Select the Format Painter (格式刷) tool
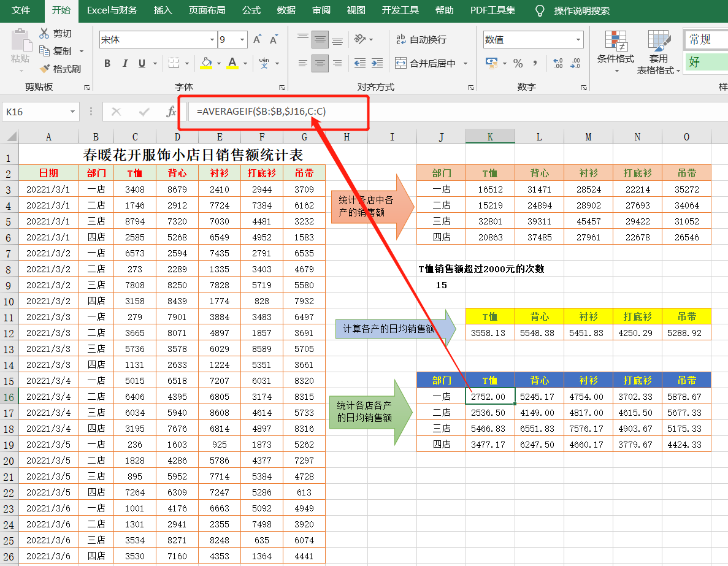The height and width of the screenshot is (566, 728). (x=60, y=69)
